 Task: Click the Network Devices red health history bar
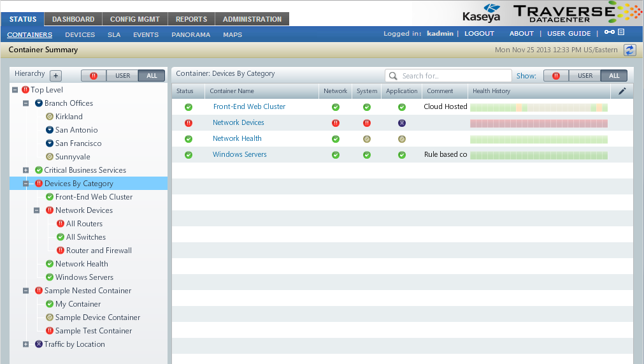[x=538, y=123]
